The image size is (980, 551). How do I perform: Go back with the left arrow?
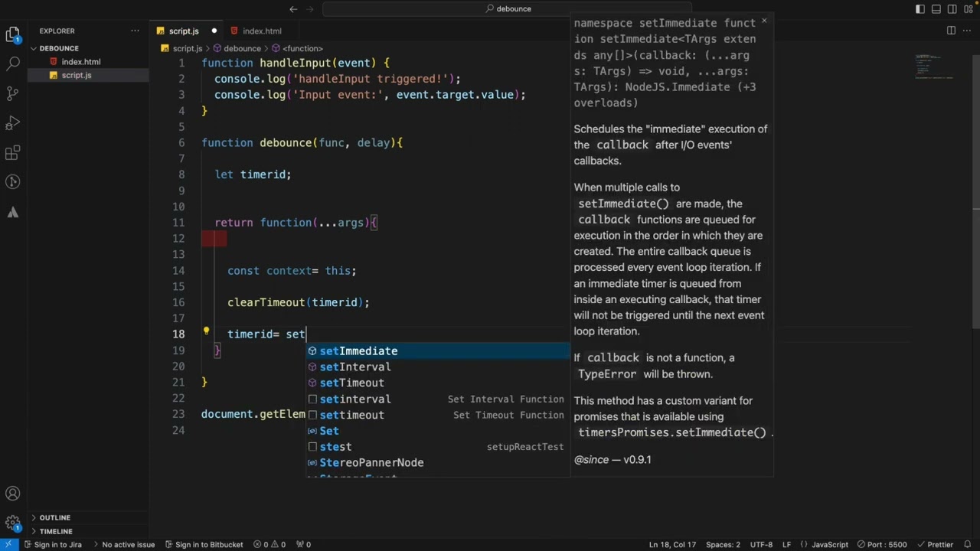point(293,9)
